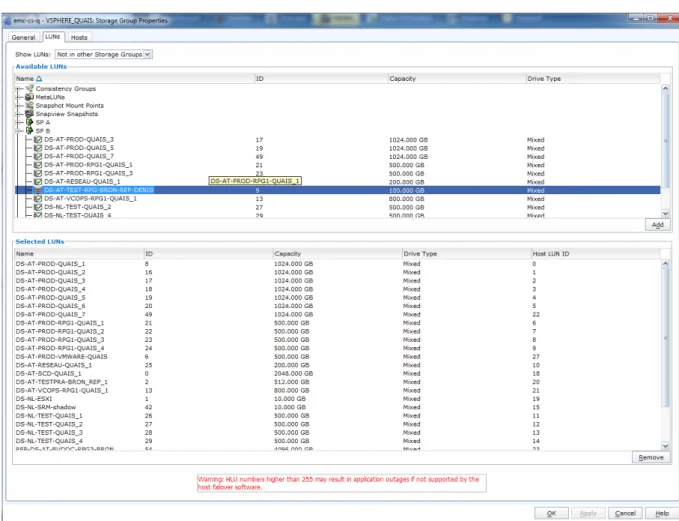Click LUN icon beside DS-AT-PROD-QUAIS_3
The width and height of the screenshot is (679, 521).
38,139
